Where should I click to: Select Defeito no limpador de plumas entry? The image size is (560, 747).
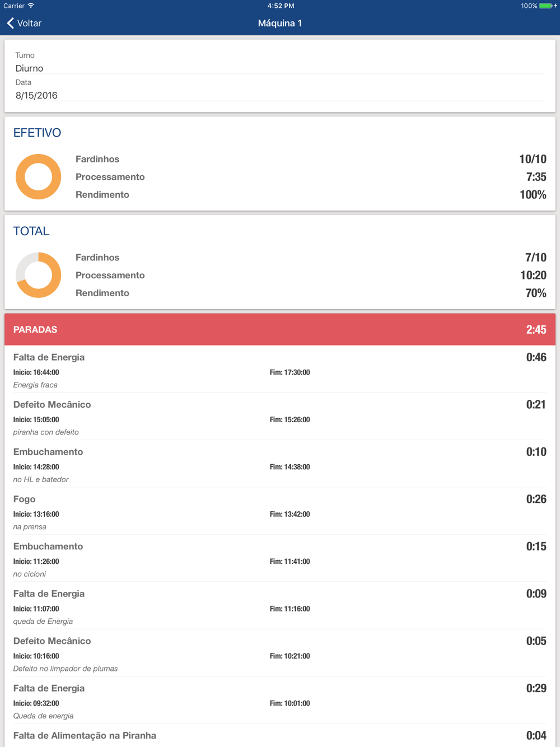click(280, 653)
